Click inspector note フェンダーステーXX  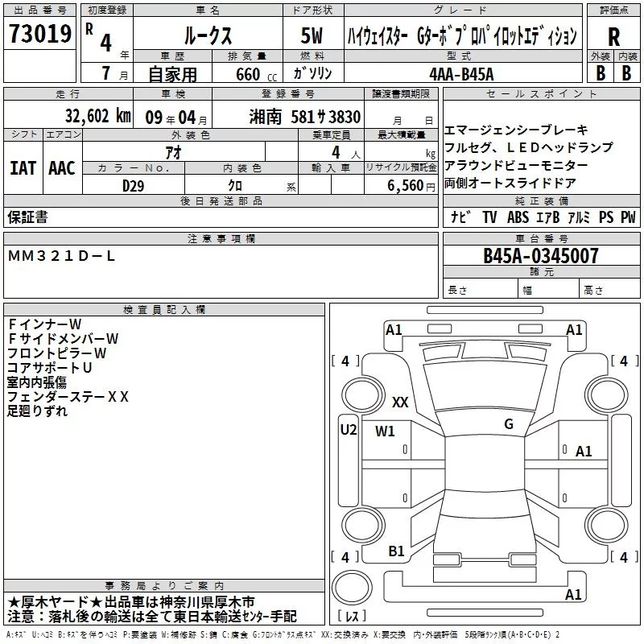68,396
